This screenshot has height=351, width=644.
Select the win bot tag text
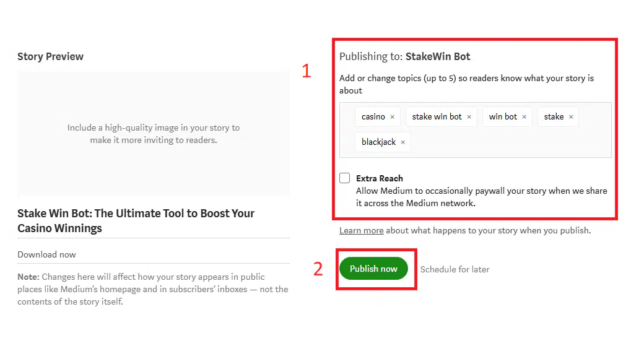503,116
